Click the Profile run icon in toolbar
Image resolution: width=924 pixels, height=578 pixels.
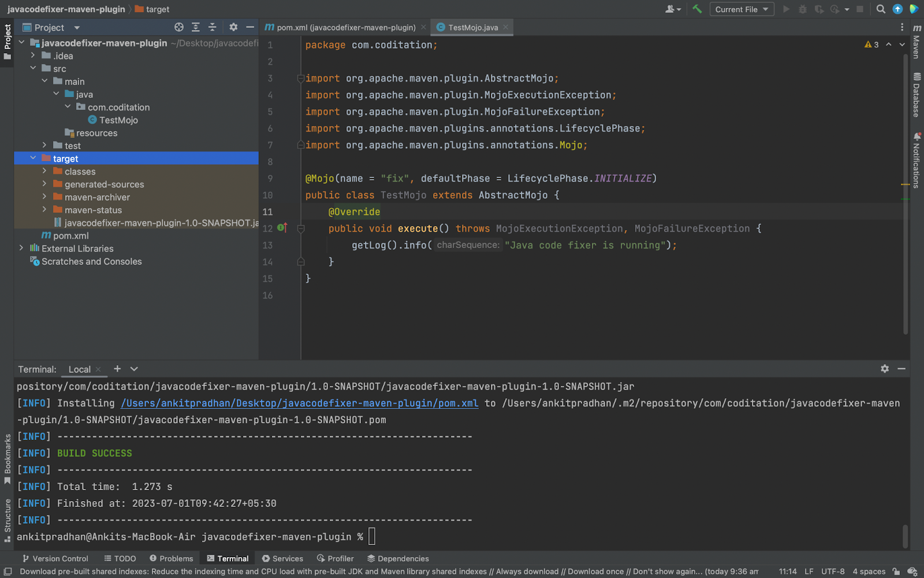tap(834, 9)
